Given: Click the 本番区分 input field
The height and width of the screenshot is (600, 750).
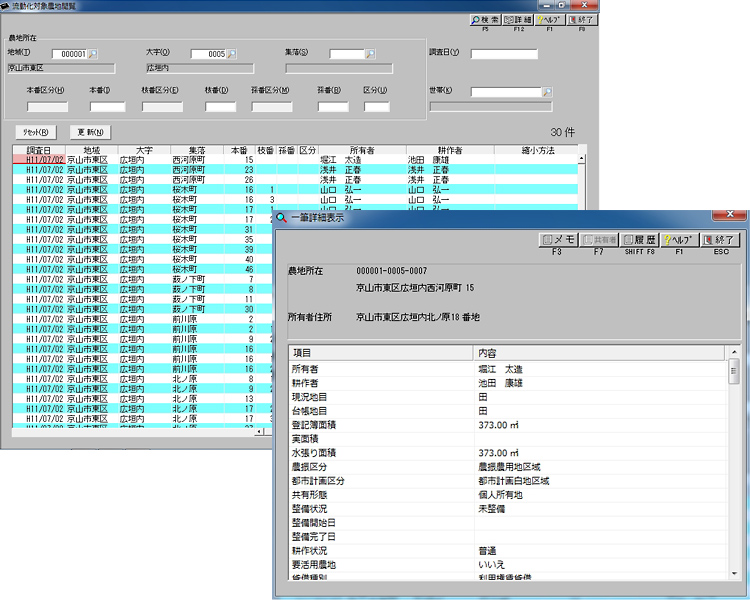Looking at the screenshot, I should click(x=47, y=107).
